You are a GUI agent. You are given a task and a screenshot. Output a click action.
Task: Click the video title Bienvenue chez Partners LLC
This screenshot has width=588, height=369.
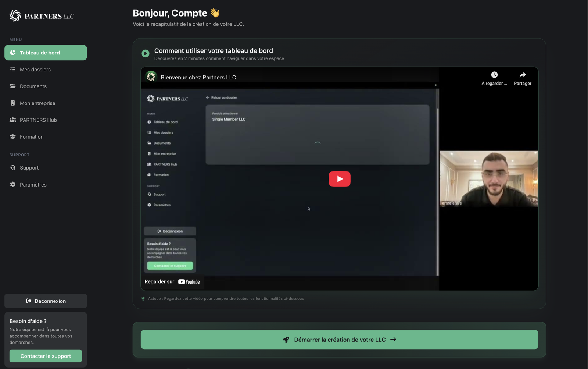point(198,77)
